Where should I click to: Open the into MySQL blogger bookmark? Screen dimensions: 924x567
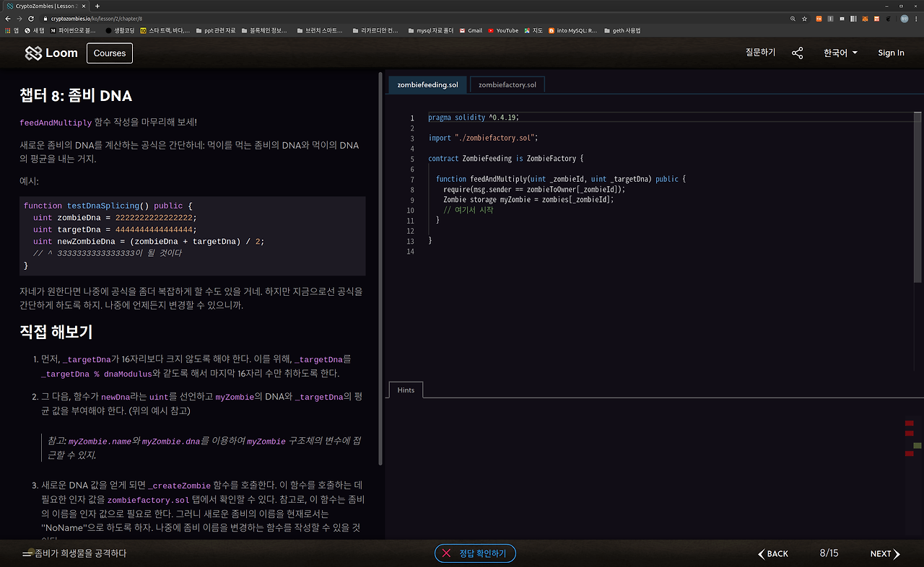click(573, 30)
